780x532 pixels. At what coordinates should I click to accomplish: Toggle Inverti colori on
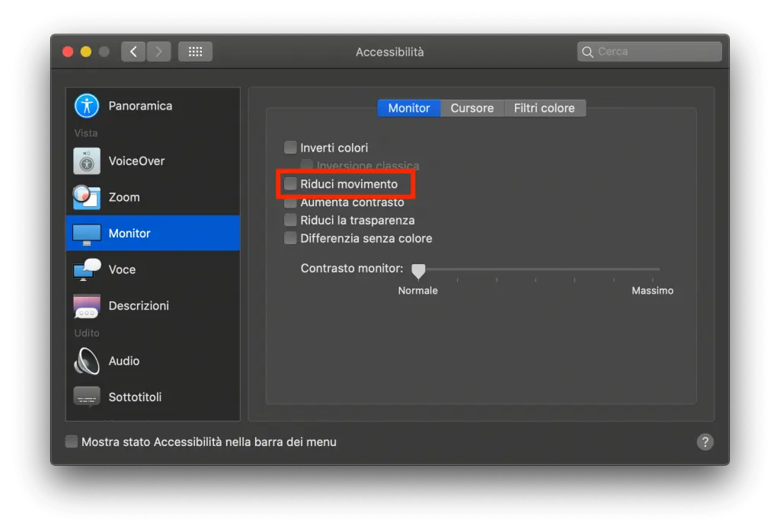pos(290,147)
